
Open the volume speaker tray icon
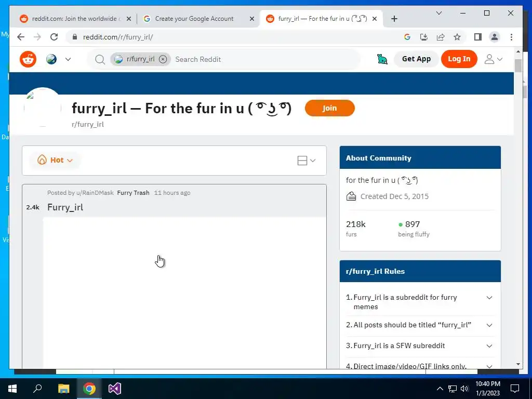tap(464, 389)
